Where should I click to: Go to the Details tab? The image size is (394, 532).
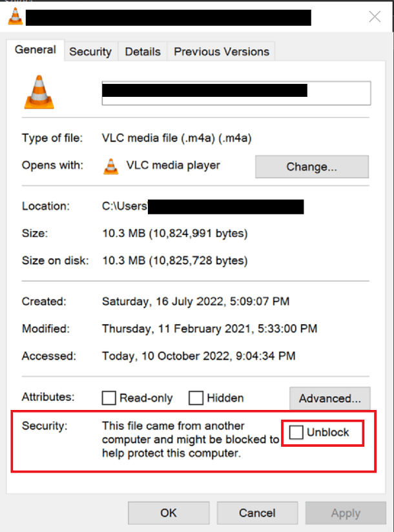pyautogui.click(x=143, y=52)
